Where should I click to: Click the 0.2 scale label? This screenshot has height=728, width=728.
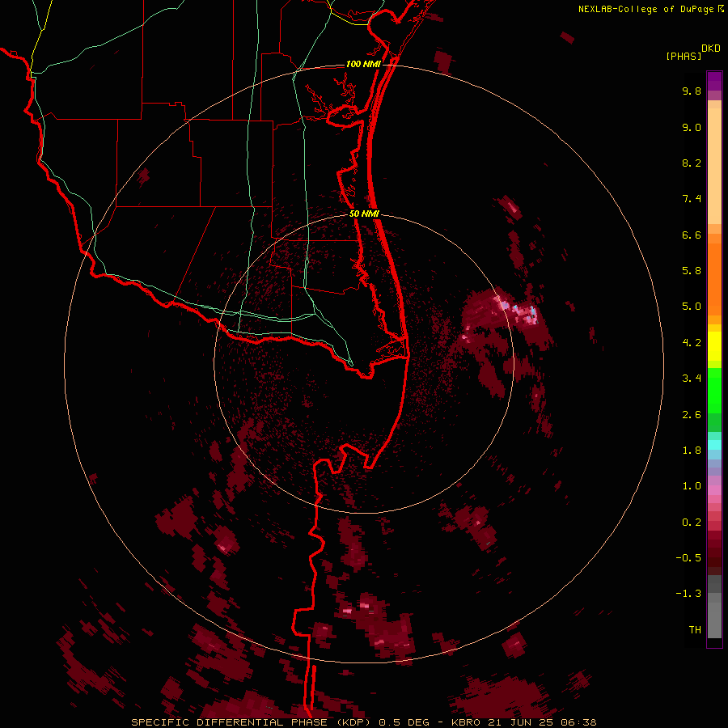692,523
